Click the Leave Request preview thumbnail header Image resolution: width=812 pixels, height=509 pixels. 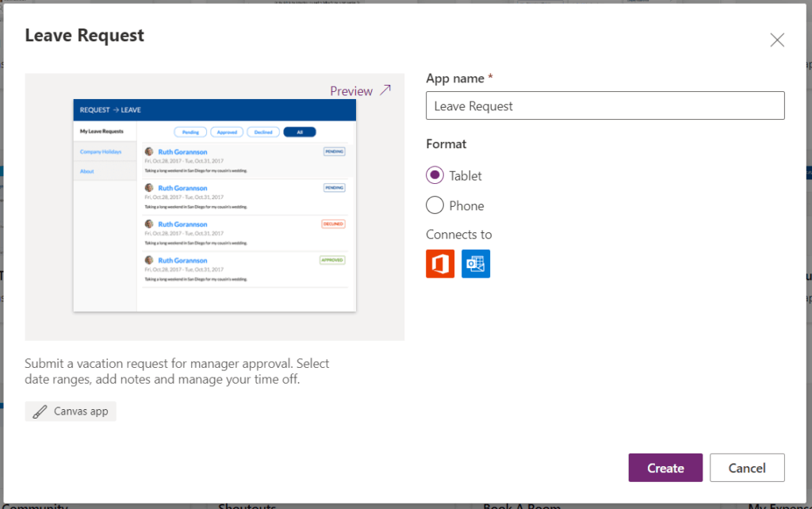click(x=214, y=109)
